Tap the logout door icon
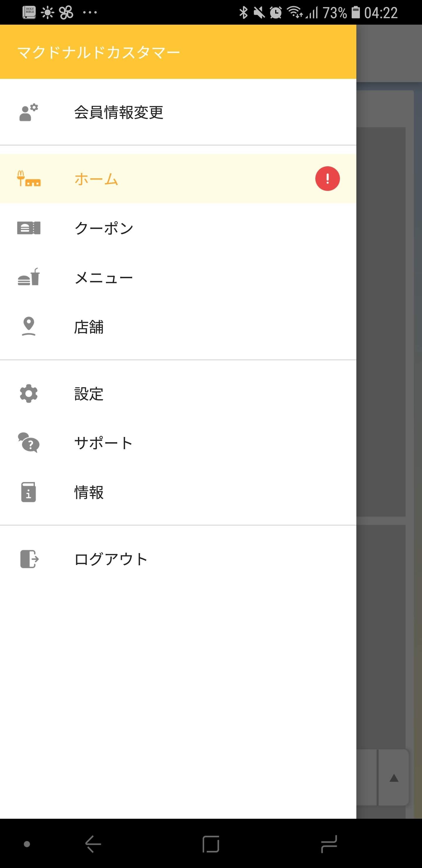 29,559
